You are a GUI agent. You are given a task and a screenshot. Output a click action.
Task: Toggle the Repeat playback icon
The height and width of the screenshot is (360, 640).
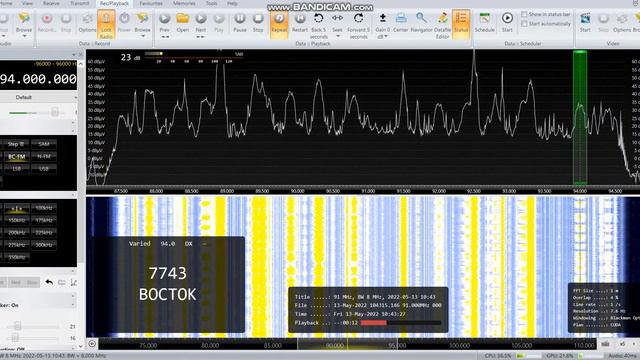click(279, 24)
